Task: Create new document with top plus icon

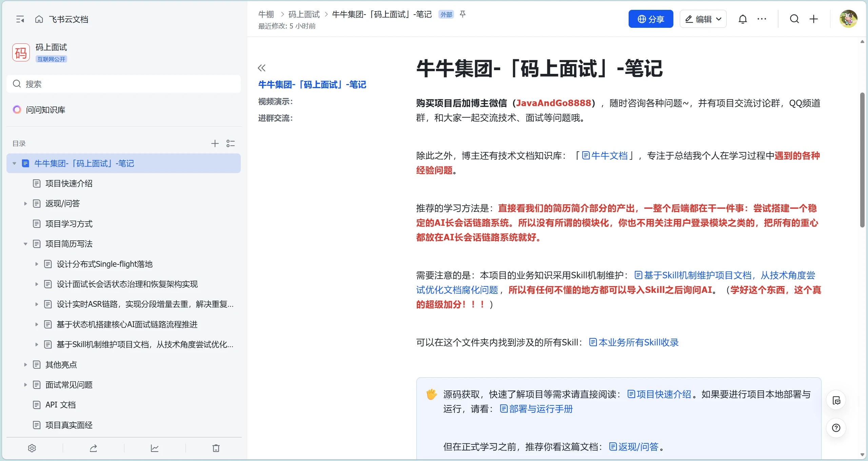Action: pos(814,19)
